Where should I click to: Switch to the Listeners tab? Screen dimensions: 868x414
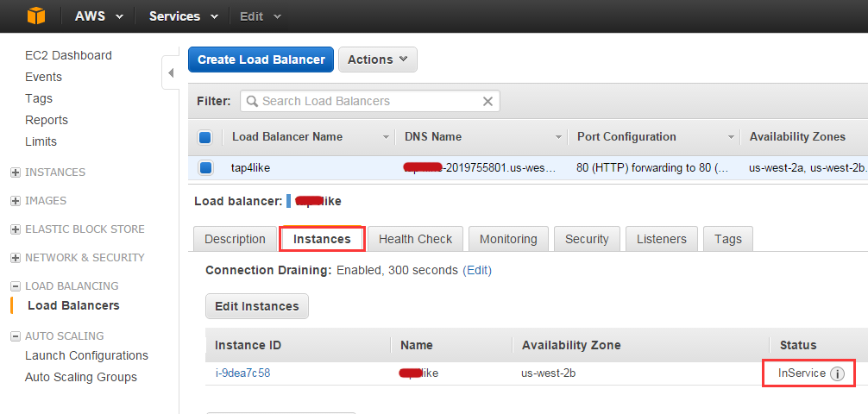click(662, 239)
